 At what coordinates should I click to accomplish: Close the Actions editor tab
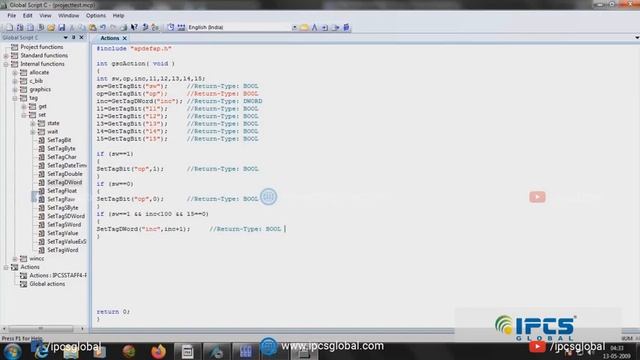(x=124, y=38)
